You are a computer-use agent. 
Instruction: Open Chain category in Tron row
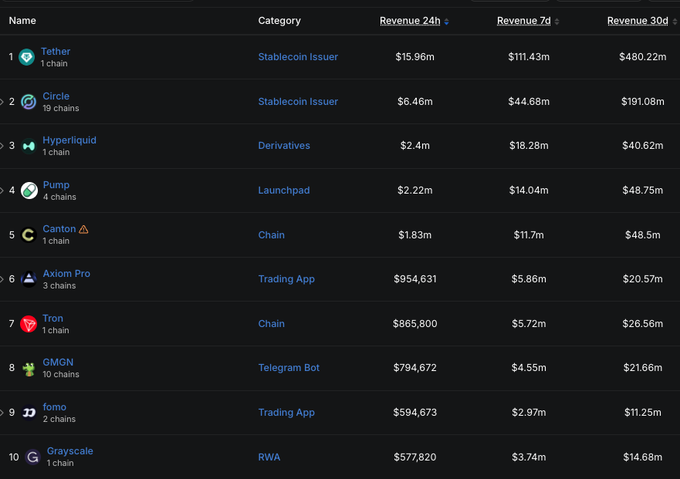click(x=271, y=324)
